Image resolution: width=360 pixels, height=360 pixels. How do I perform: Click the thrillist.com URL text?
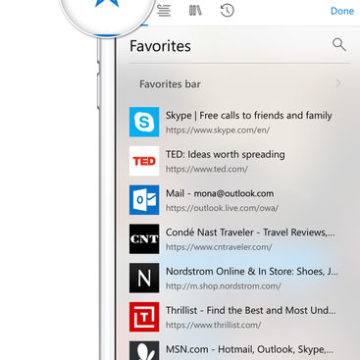click(x=213, y=325)
